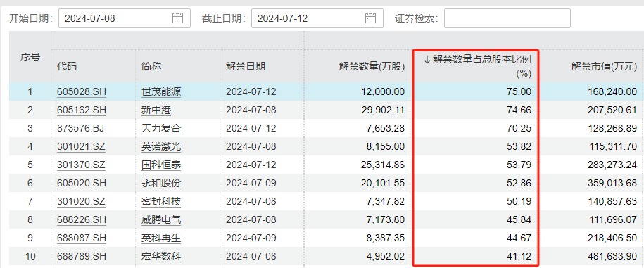644x268 pixels.
Task: Select the market value 128,268.89 cell
Action: click(591, 129)
